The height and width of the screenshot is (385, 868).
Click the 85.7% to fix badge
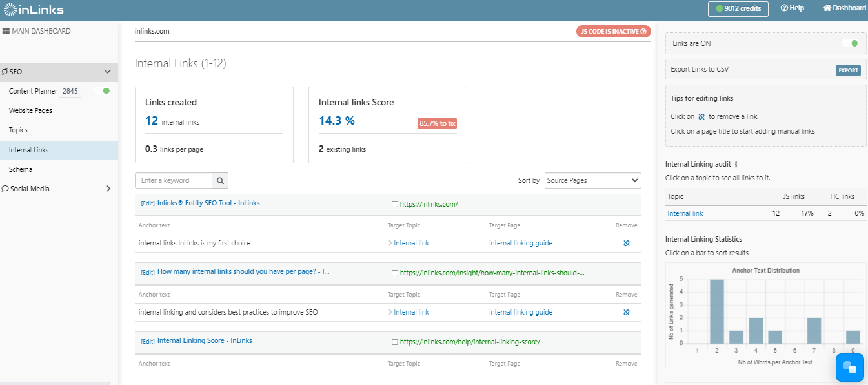(437, 123)
